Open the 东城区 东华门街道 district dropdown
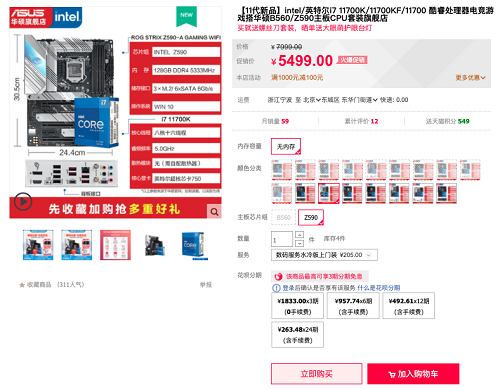The image size is (500, 390). (349, 100)
